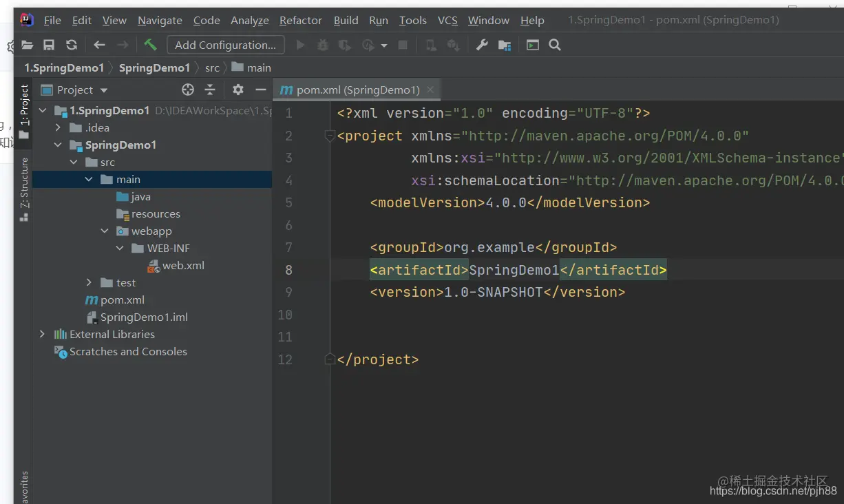
Task: Open the File menu
Action: click(52, 20)
